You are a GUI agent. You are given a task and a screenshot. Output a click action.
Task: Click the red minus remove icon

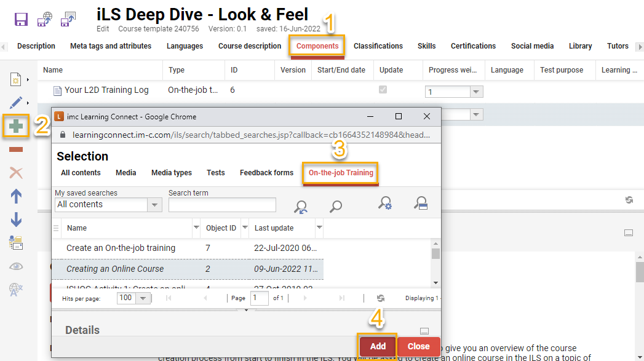coord(17,149)
